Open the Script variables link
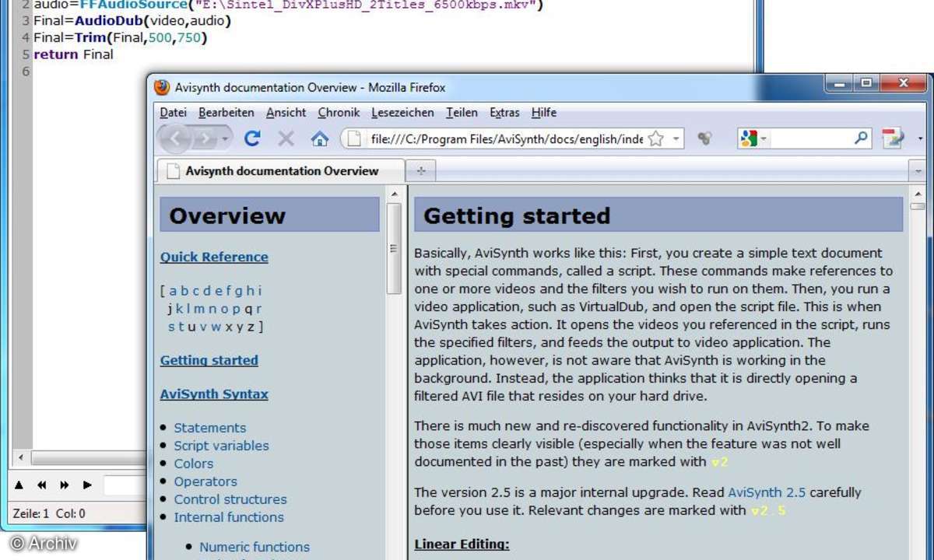This screenshot has height=560, width=934. (x=222, y=446)
